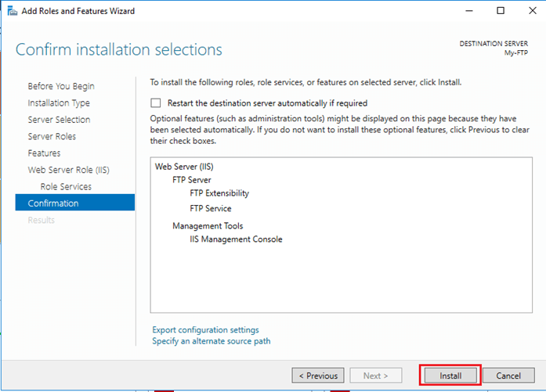Select the highlighted Confirmation step

[x=75, y=203]
